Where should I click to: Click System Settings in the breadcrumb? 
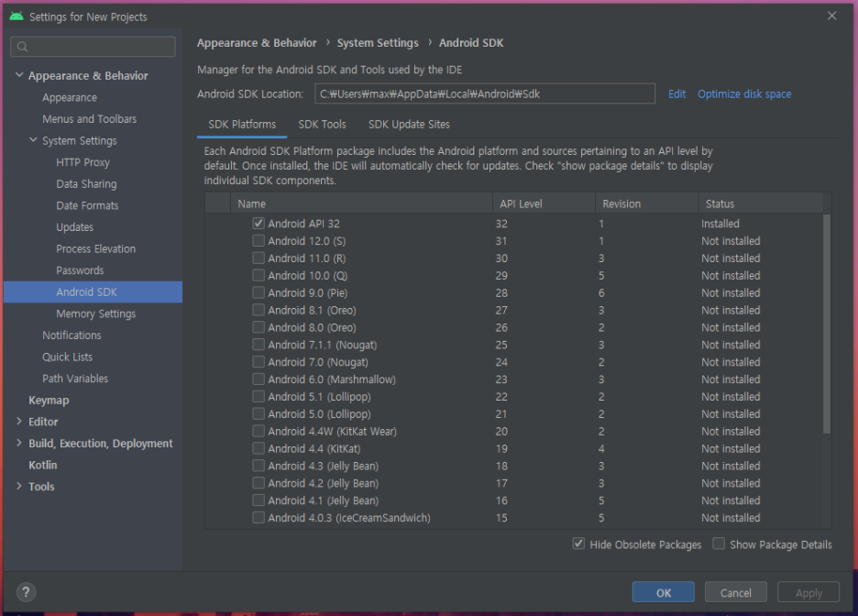point(378,43)
